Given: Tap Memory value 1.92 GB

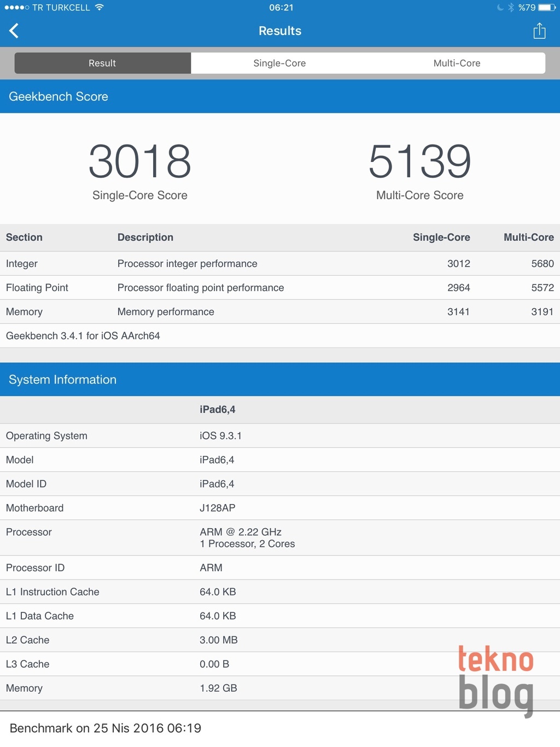Looking at the screenshot, I should [x=218, y=688].
